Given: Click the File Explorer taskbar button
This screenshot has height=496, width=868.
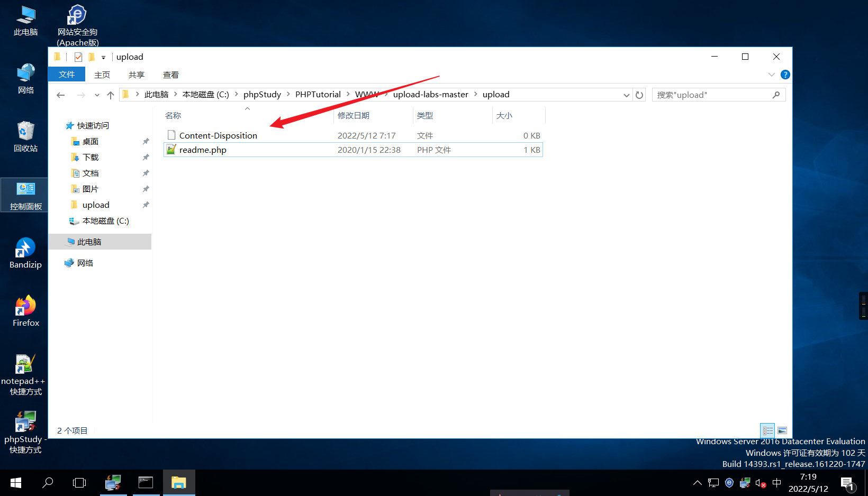Looking at the screenshot, I should point(179,483).
